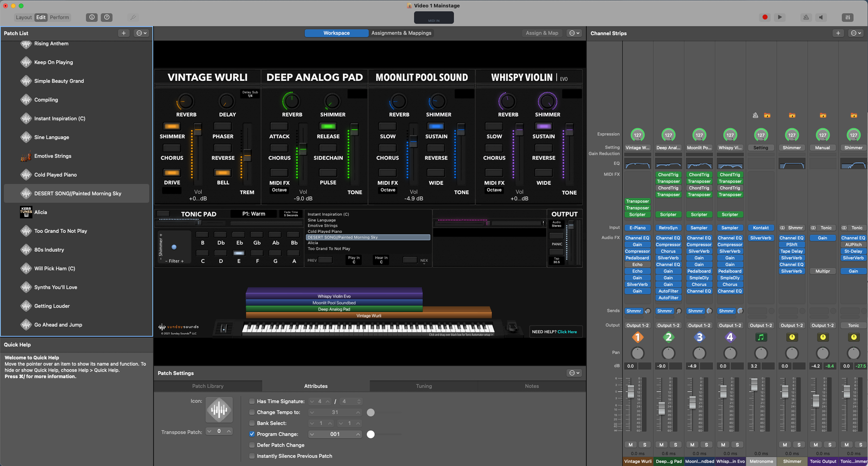Click the red record button in toolbar
868x466 pixels.
pyautogui.click(x=765, y=17)
